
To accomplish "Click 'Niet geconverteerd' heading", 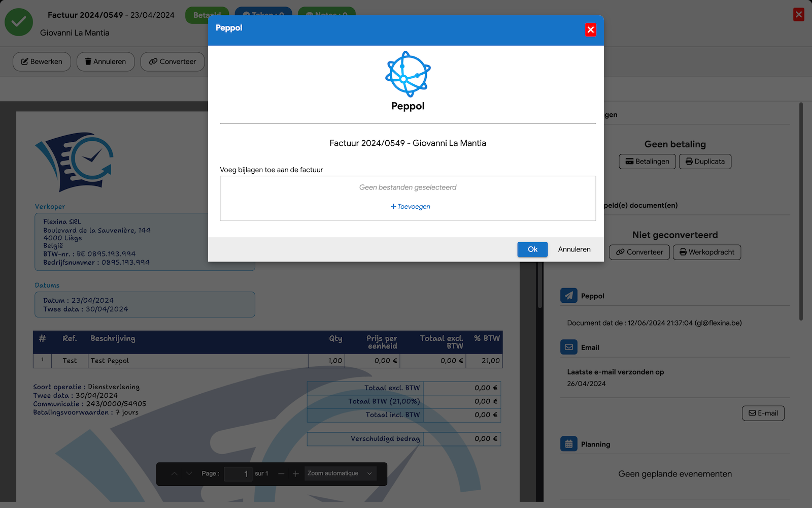I will tap(675, 235).
